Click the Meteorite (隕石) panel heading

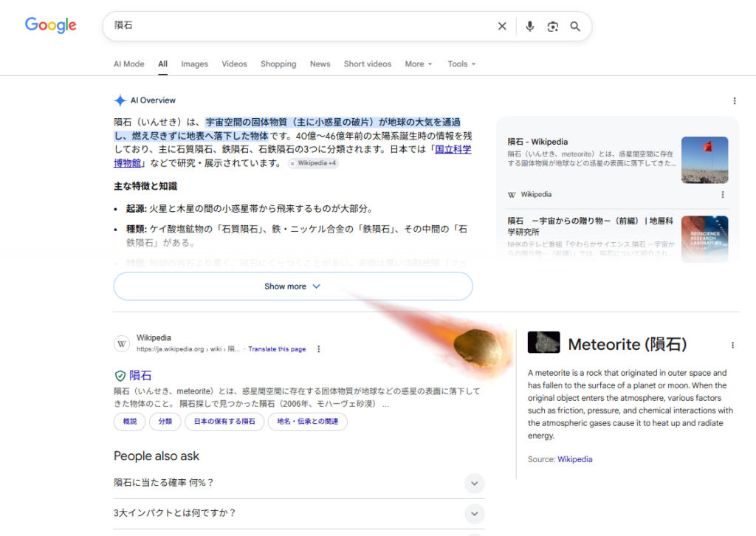tap(628, 344)
